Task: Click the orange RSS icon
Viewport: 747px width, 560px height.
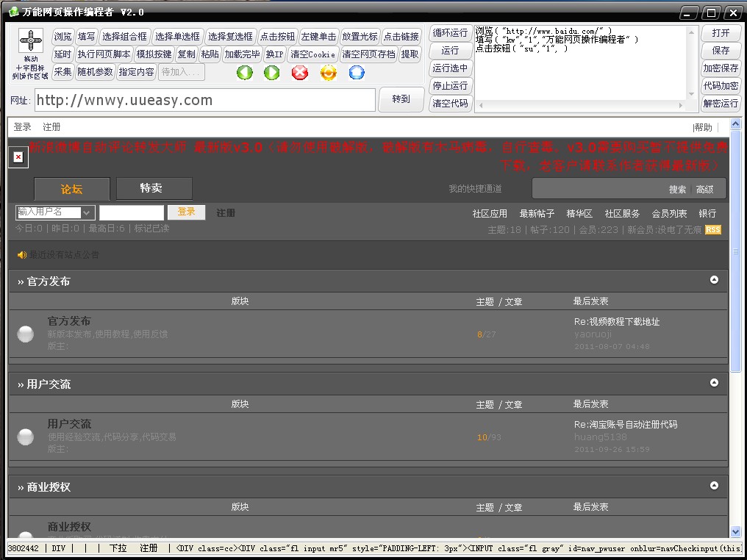Action: (x=713, y=230)
